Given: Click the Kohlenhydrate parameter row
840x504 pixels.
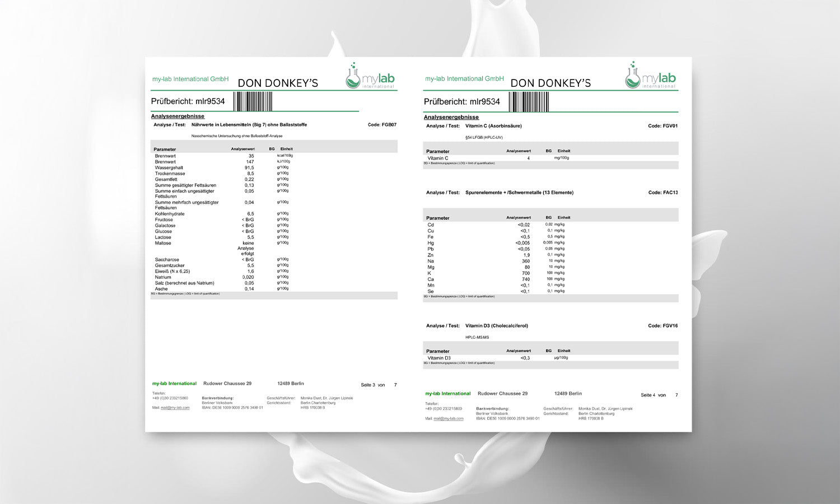Looking at the screenshot, I should pos(170,214).
